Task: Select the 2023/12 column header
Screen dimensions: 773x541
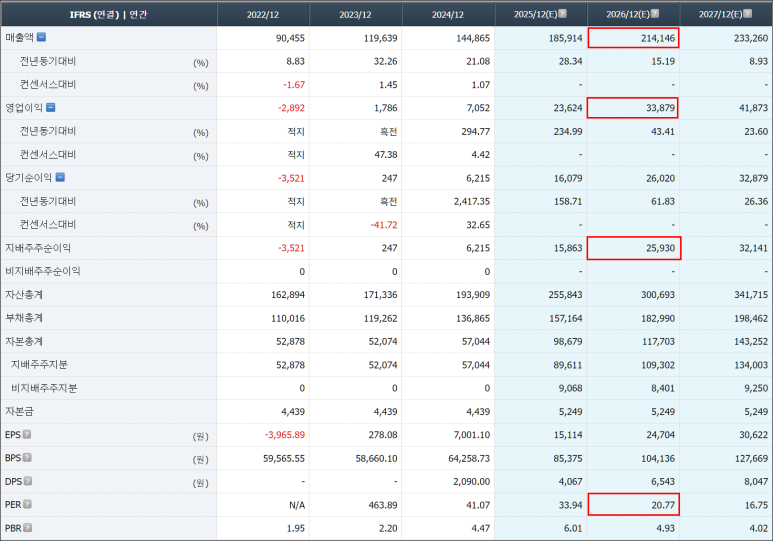Action: click(x=356, y=14)
